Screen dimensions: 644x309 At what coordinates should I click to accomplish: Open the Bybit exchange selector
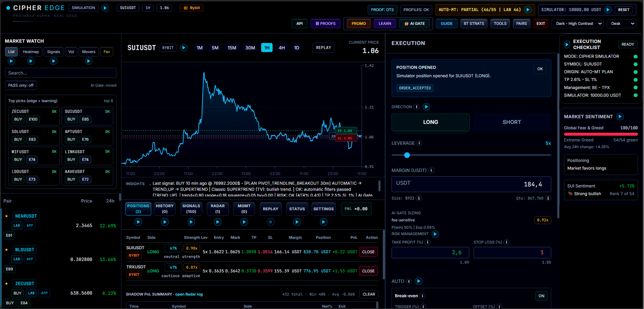click(x=192, y=8)
